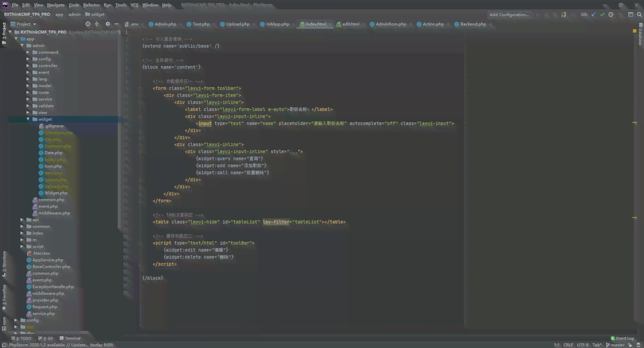Click the run anything window icon next to search
This screenshot has height=348, width=644.
[x=631, y=14]
